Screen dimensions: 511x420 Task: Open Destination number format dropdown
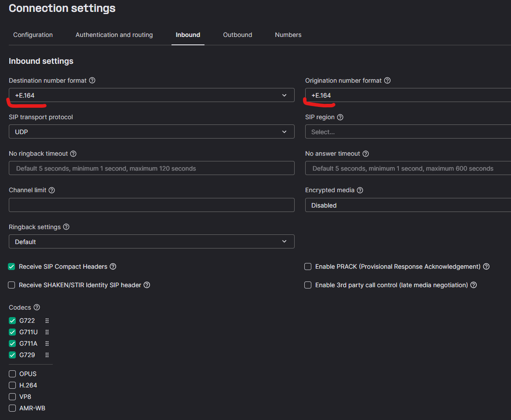152,95
